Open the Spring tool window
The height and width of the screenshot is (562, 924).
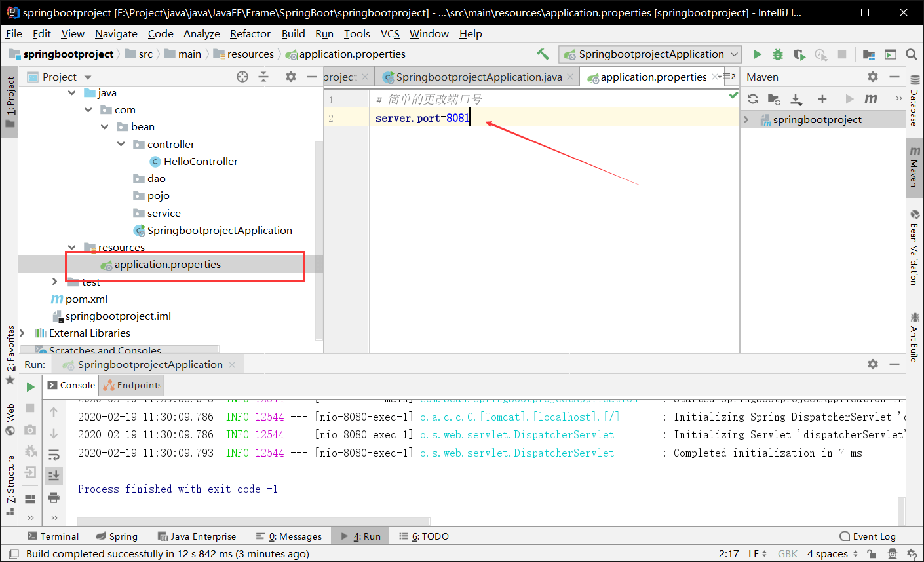[117, 536]
